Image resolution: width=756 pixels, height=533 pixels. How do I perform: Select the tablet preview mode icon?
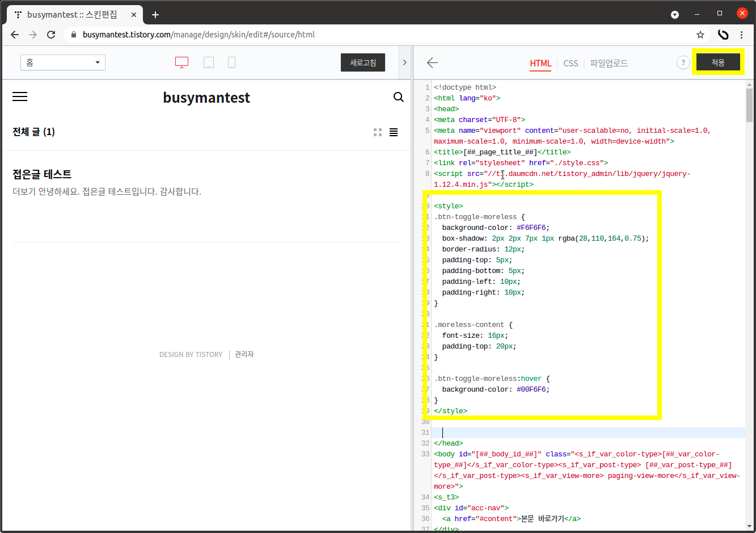coord(209,62)
